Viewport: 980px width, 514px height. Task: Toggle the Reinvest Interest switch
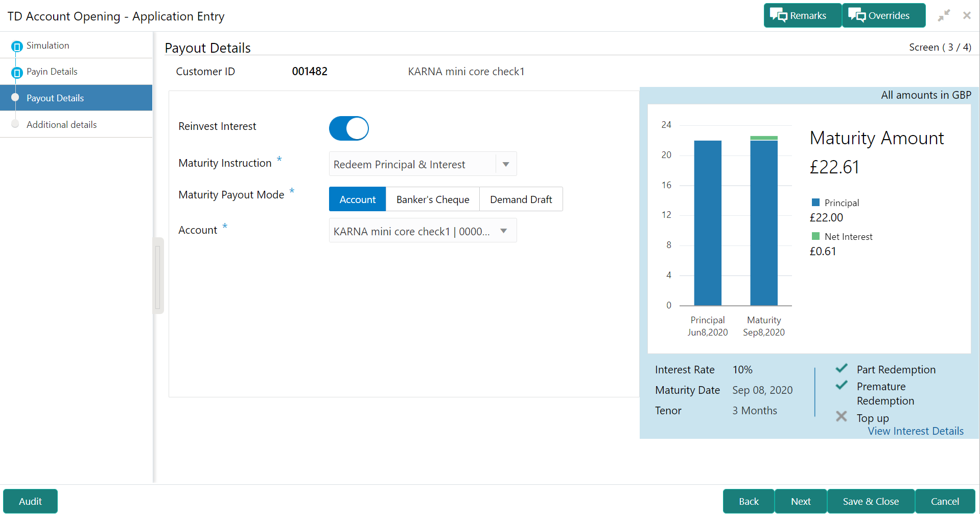(349, 128)
